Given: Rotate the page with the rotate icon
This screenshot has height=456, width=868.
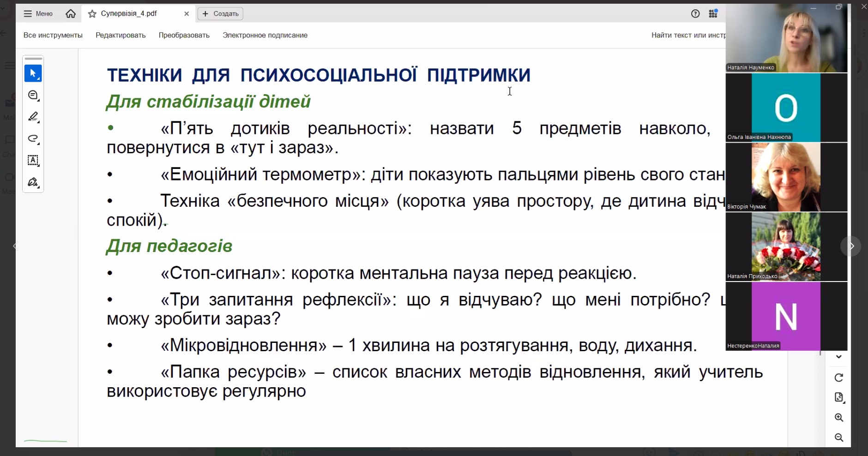Looking at the screenshot, I should pyautogui.click(x=839, y=378).
